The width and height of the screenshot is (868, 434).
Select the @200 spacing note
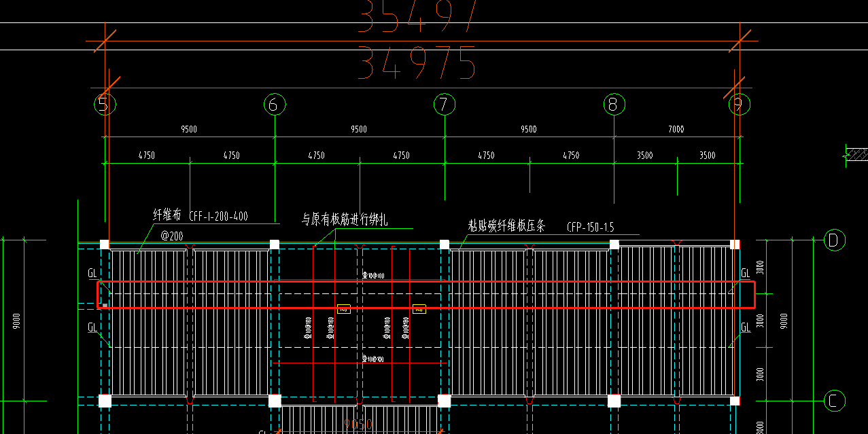[172, 236]
